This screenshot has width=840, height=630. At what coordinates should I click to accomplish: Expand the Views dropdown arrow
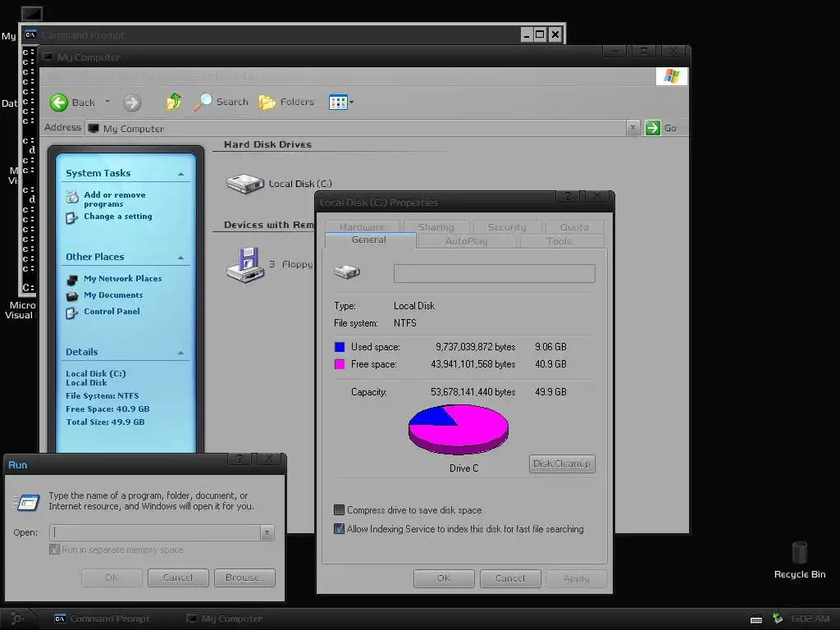351,102
